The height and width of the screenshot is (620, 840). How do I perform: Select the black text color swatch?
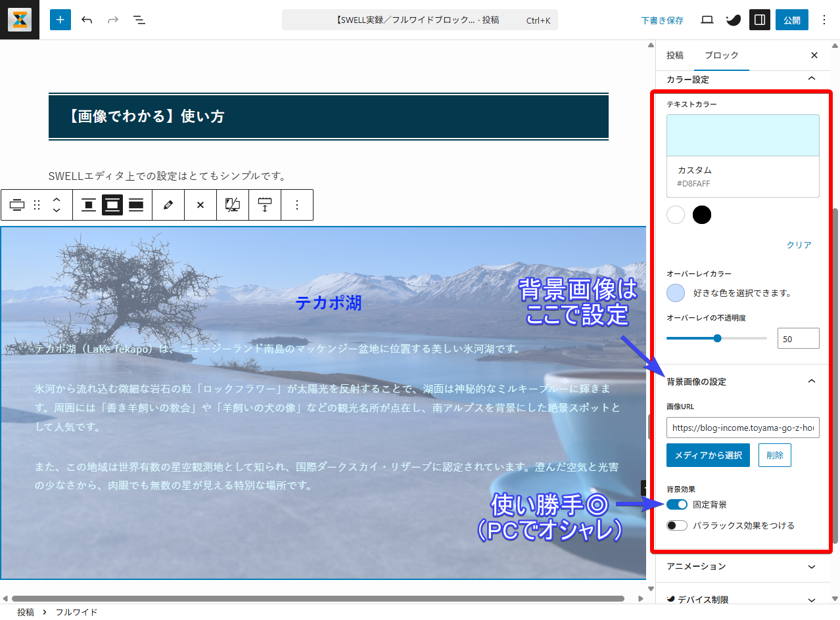coord(702,215)
